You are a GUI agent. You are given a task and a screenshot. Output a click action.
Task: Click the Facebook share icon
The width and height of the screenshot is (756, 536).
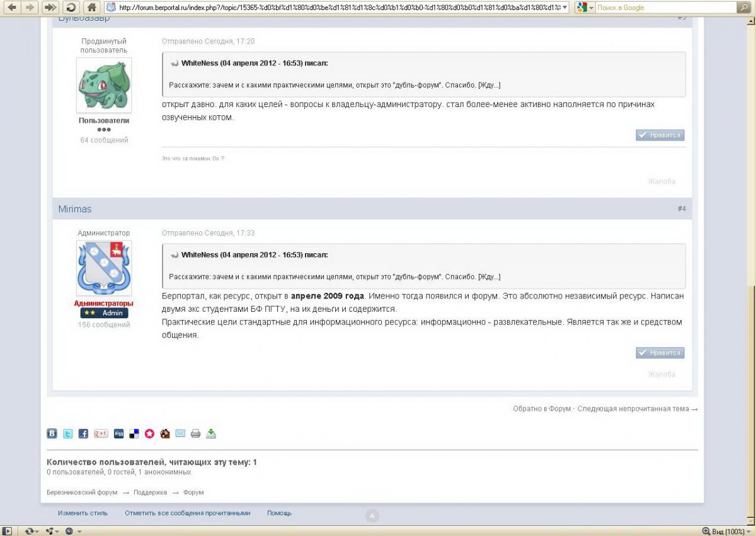click(83, 434)
